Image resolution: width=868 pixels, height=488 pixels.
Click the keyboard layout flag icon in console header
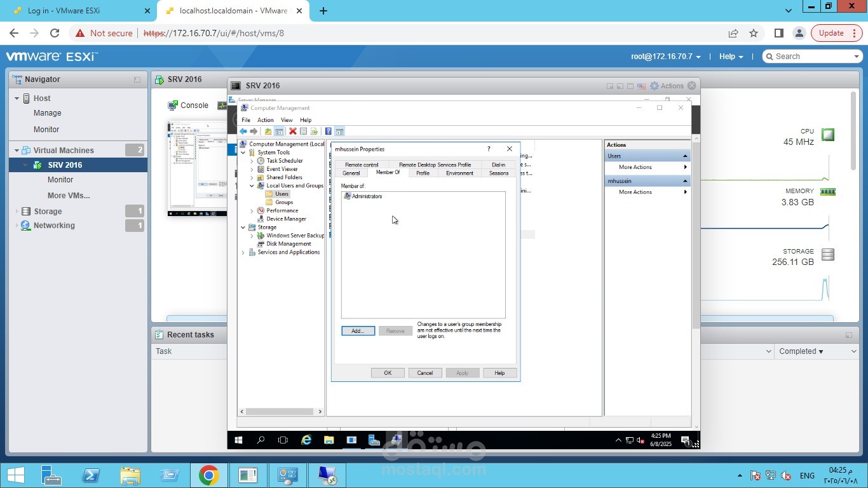click(x=641, y=86)
